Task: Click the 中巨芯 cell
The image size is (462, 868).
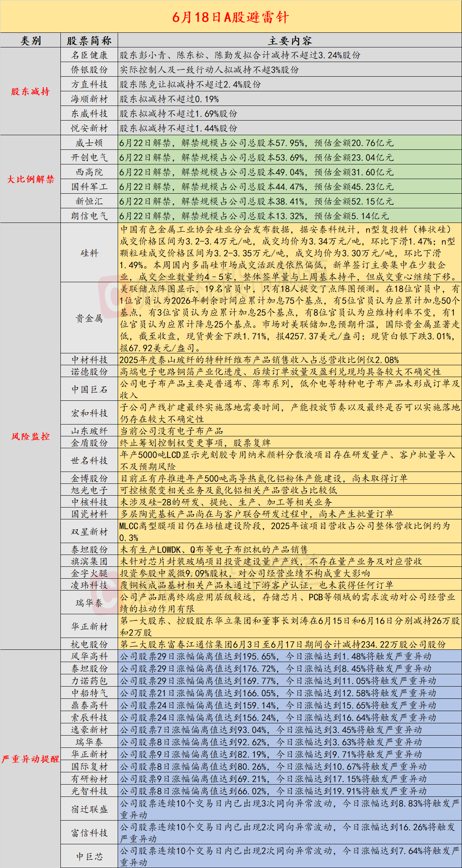Action: (x=89, y=856)
